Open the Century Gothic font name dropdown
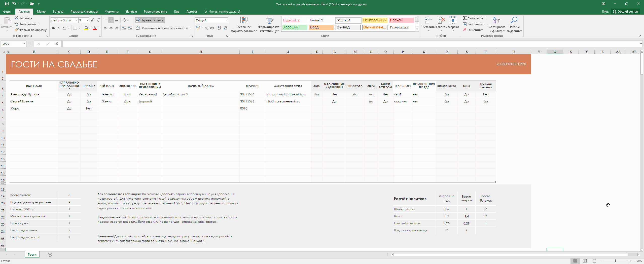Viewport: 644px width, 264px height. (x=77, y=20)
